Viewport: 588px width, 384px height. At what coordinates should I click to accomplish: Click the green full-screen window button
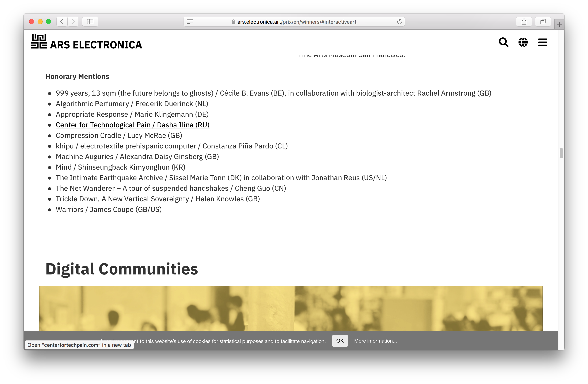pyautogui.click(x=49, y=22)
